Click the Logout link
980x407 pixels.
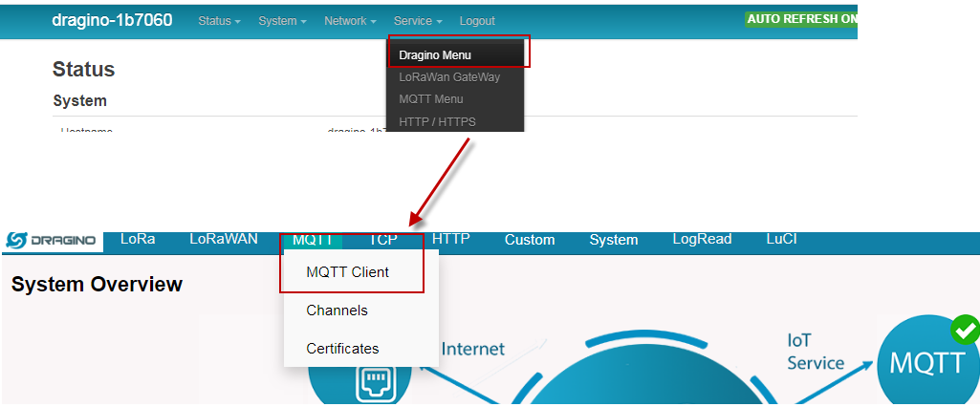point(477,21)
